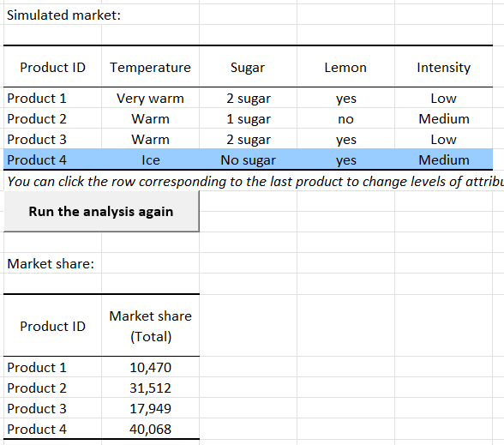Select the '1 sugar' cell

249,119
